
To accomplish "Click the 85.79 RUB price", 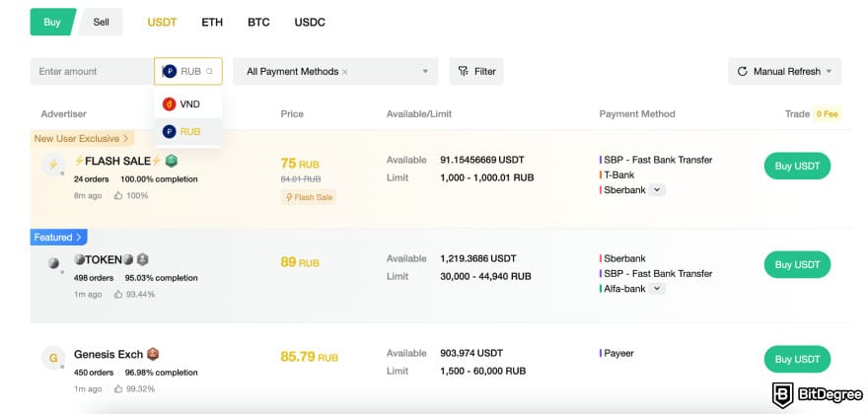I will (x=309, y=357).
